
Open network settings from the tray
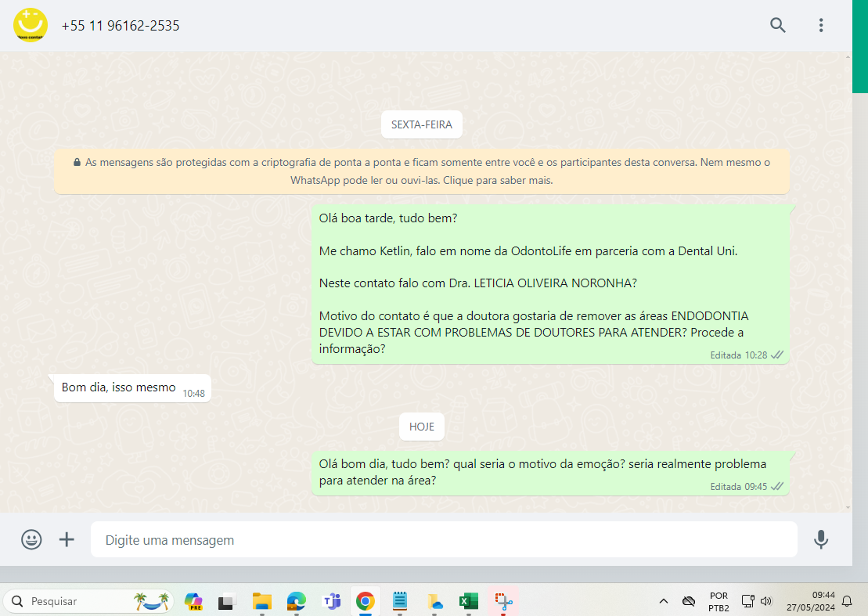coord(748,601)
